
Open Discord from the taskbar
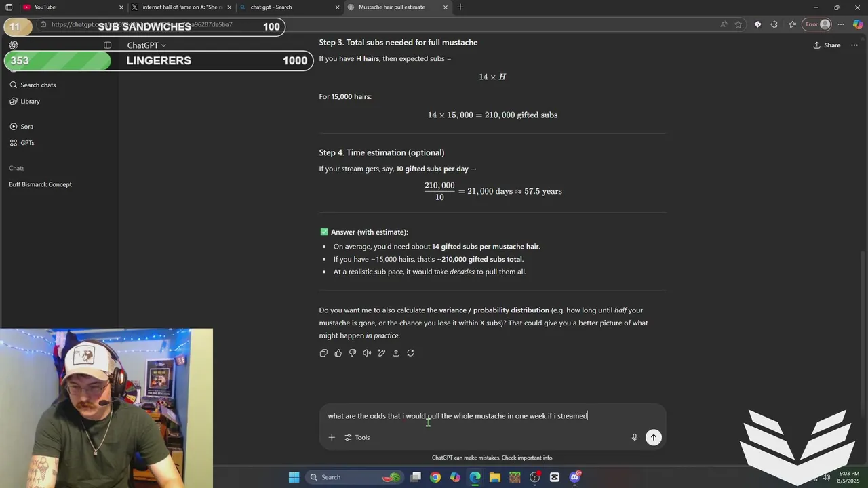coord(575,477)
